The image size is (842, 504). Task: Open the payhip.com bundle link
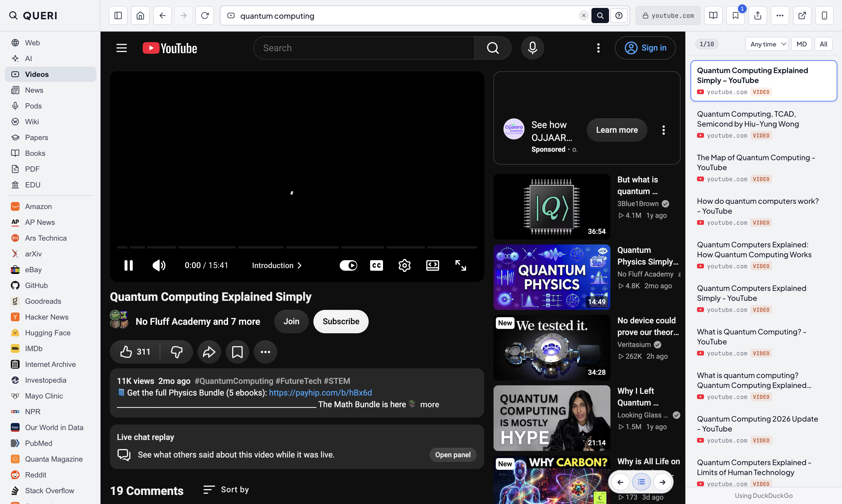click(x=320, y=393)
